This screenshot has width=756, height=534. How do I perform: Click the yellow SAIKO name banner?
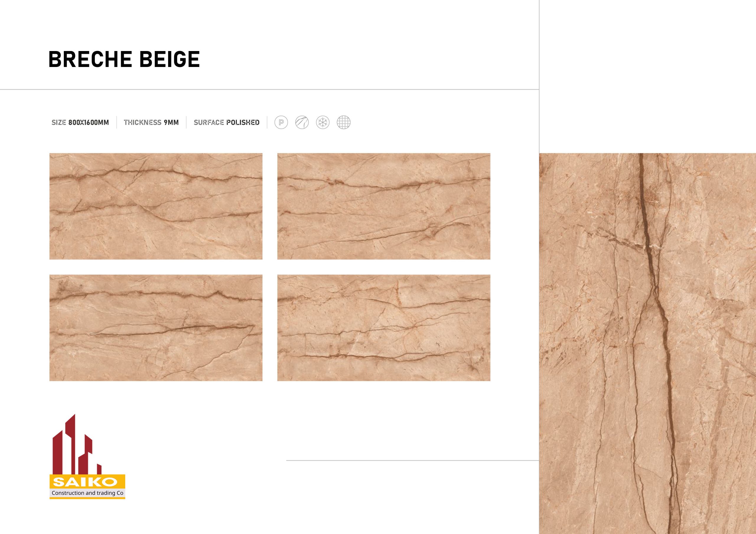(x=87, y=482)
